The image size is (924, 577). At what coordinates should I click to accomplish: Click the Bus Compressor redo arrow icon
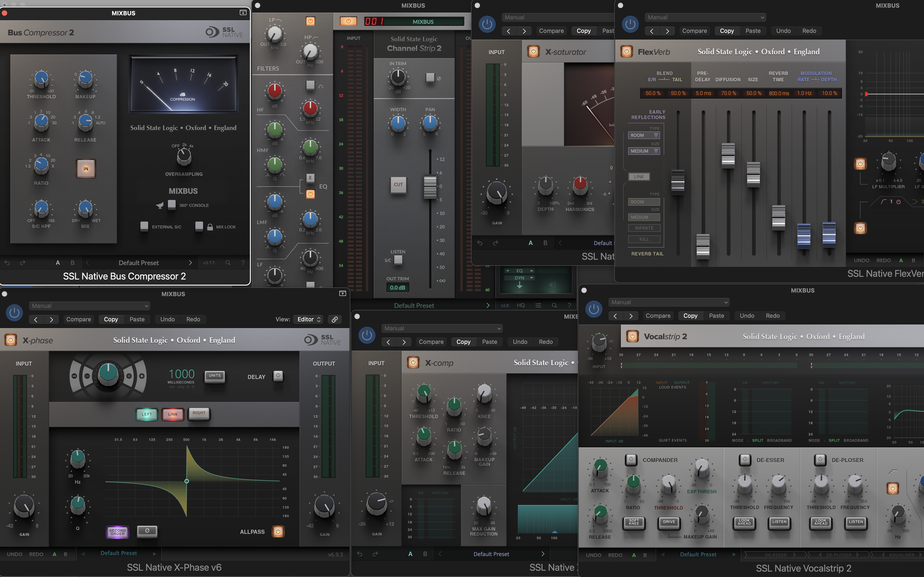pos(23,263)
